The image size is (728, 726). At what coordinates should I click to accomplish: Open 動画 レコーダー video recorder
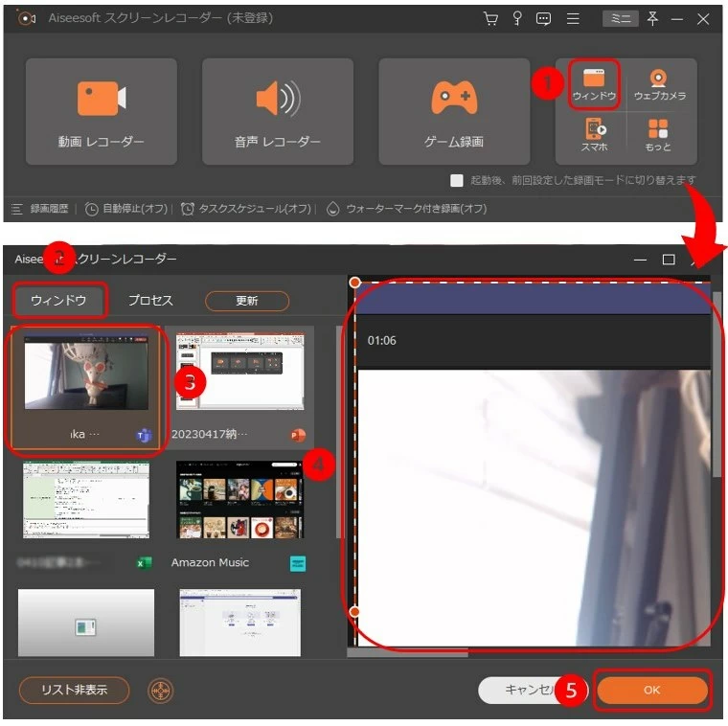point(102,111)
